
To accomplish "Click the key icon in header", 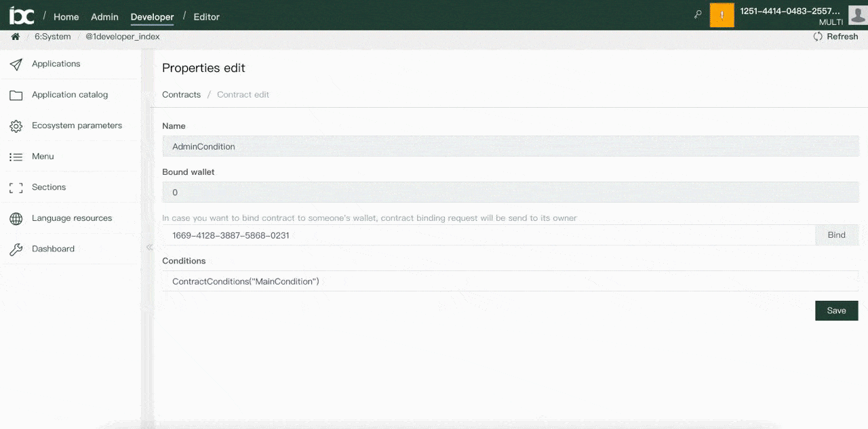I will 698,14.
